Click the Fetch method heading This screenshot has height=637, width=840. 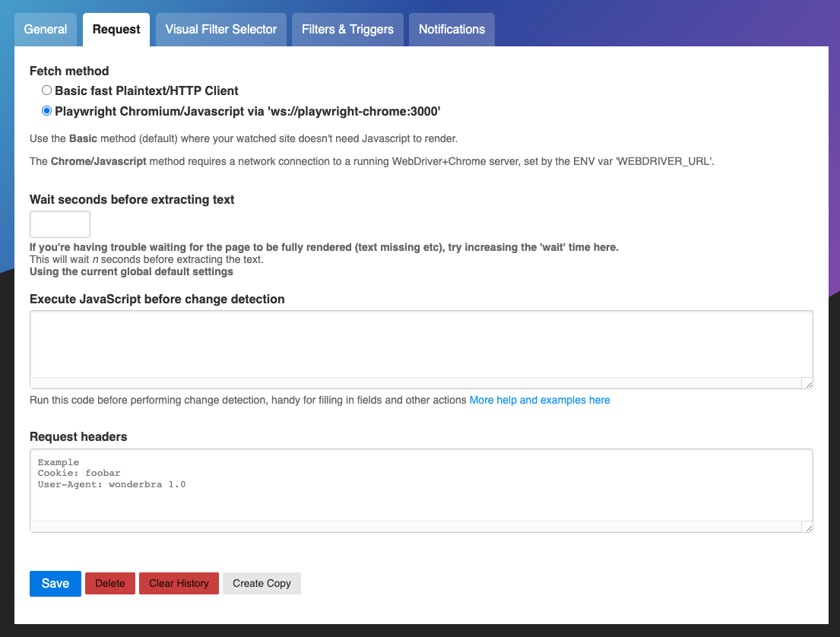coord(69,71)
